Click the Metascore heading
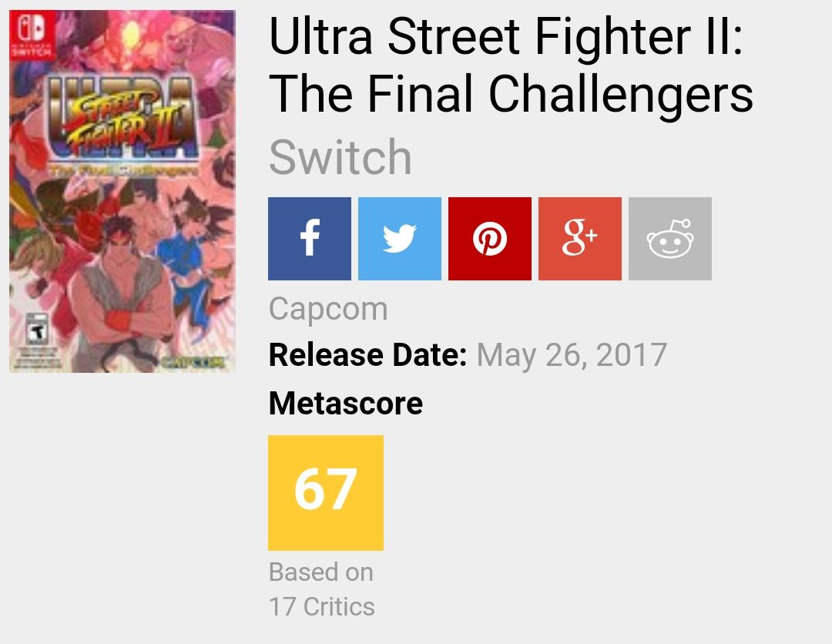This screenshot has width=832, height=644. coord(345,403)
